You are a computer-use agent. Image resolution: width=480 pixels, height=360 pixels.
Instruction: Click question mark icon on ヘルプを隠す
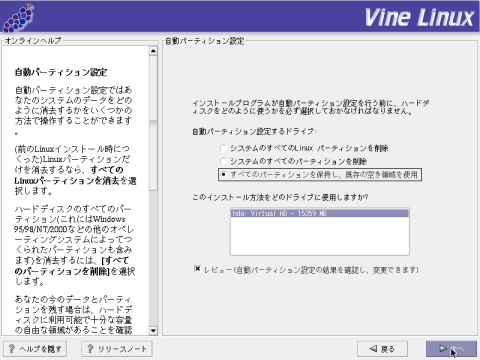tap(12, 349)
